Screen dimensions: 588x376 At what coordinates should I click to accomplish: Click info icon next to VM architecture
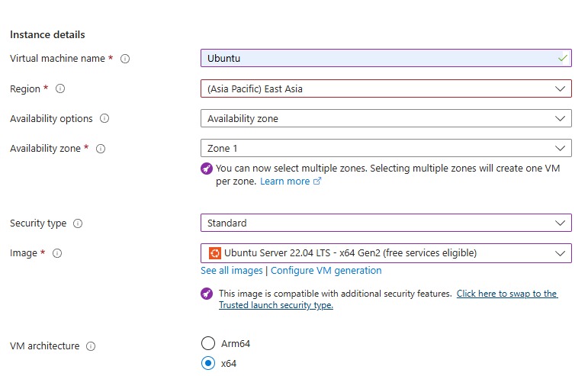click(x=91, y=346)
